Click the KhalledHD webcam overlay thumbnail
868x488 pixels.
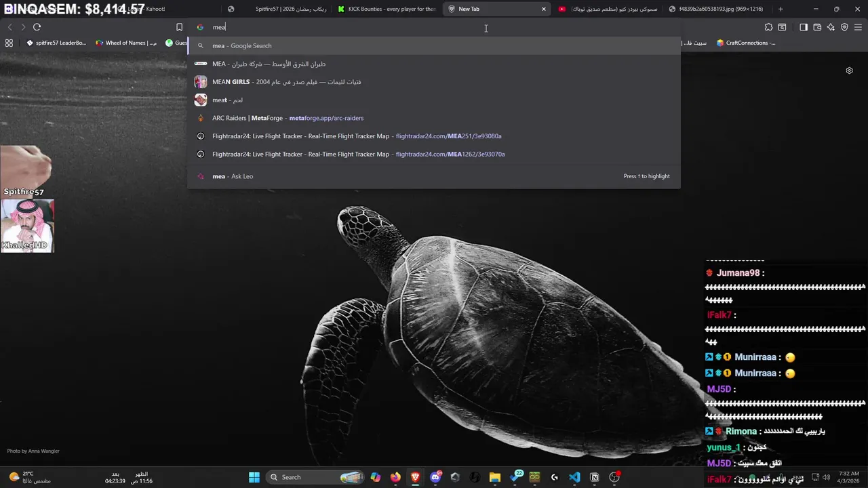click(27, 225)
